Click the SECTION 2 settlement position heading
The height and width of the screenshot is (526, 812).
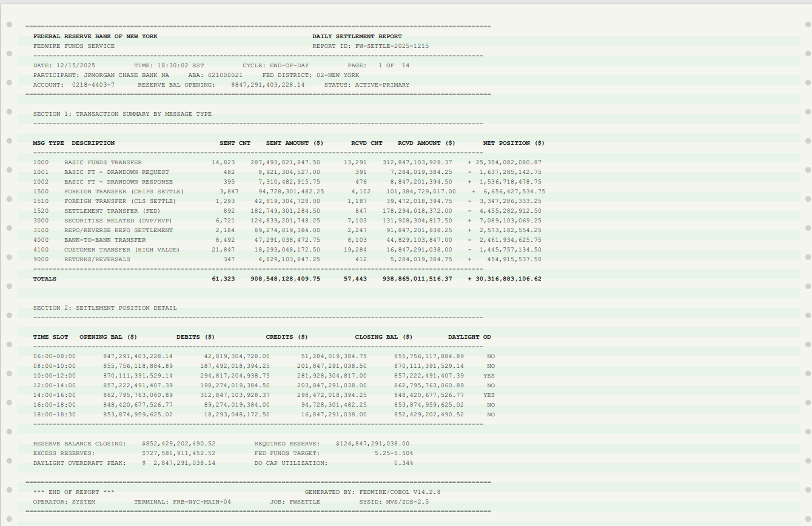(105, 308)
